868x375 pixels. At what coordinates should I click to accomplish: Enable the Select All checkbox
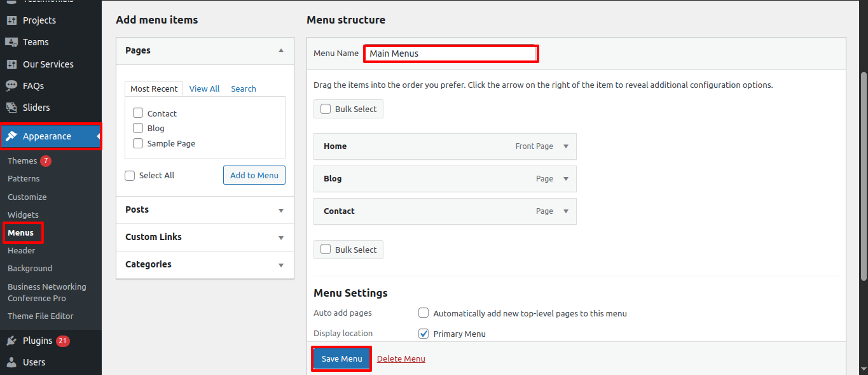[130, 175]
